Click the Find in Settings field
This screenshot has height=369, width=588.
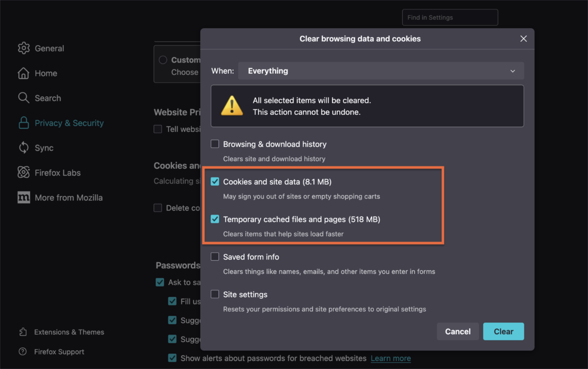click(450, 17)
